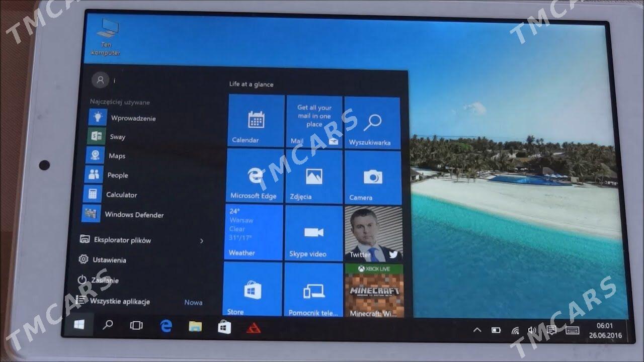
Task: Click the taskbar search magnifier
Action: click(107, 325)
